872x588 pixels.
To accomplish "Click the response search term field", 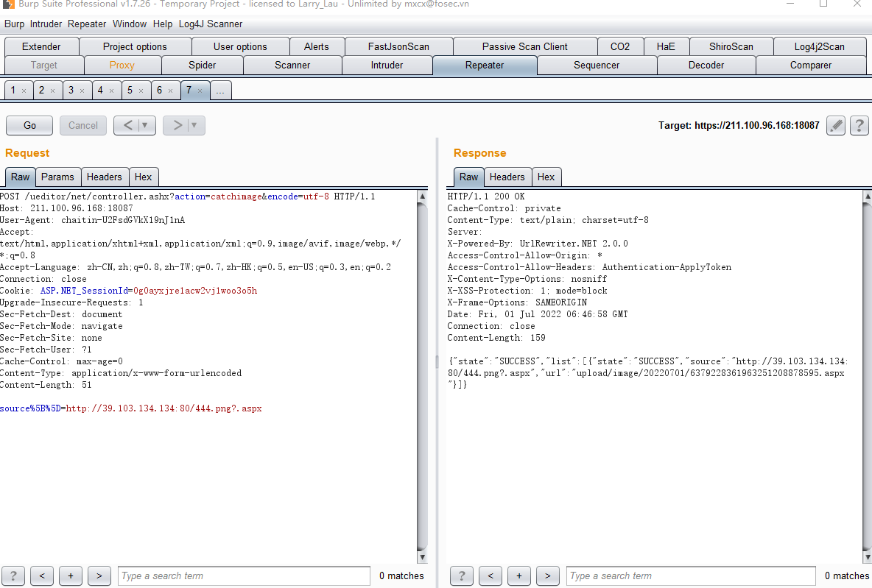I will pyautogui.click(x=692, y=575).
